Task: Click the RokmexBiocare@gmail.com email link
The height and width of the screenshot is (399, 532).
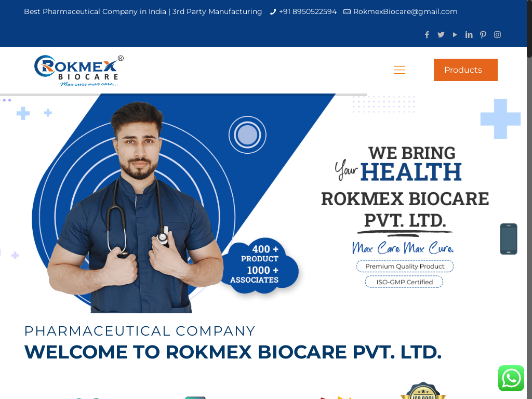Action: [x=405, y=11]
